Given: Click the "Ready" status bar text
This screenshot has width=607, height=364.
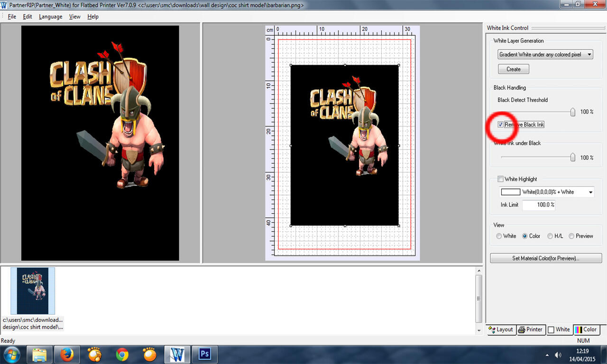Looking at the screenshot, I should 8,341.
